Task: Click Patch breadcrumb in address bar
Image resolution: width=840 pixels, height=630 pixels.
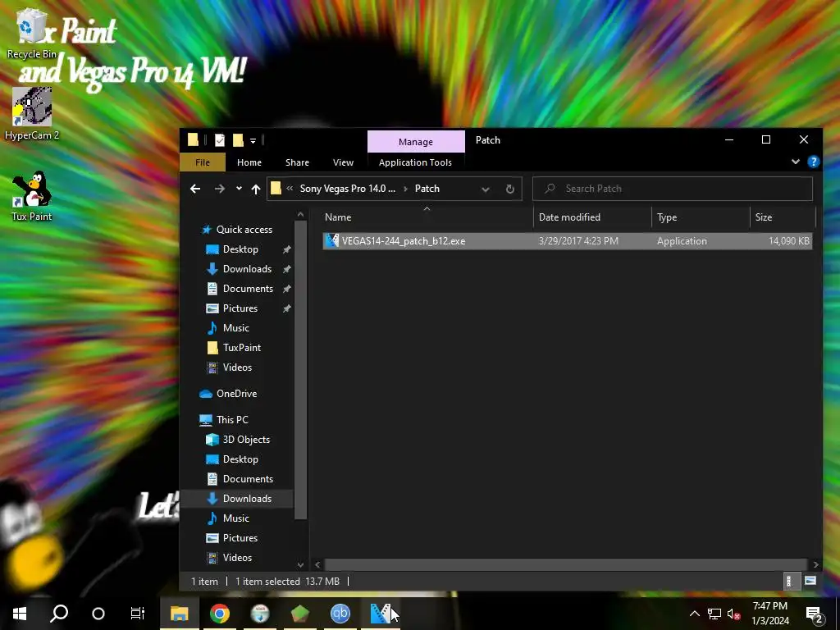Action: pyautogui.click(x=427, y=189)
